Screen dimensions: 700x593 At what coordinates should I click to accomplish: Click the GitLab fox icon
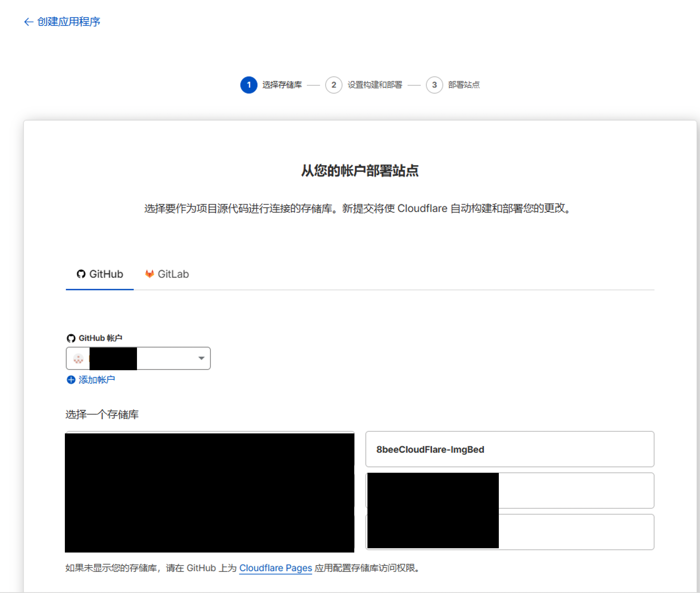(149, 274)
